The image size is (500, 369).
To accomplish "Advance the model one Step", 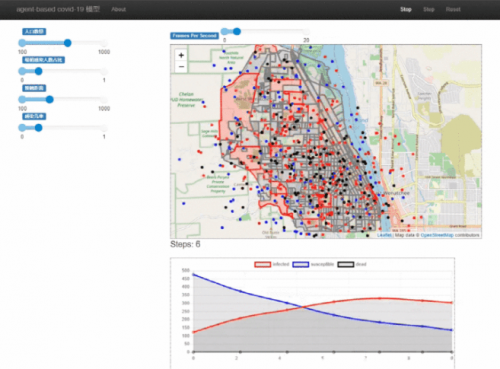I will click(x=429, y=9).
